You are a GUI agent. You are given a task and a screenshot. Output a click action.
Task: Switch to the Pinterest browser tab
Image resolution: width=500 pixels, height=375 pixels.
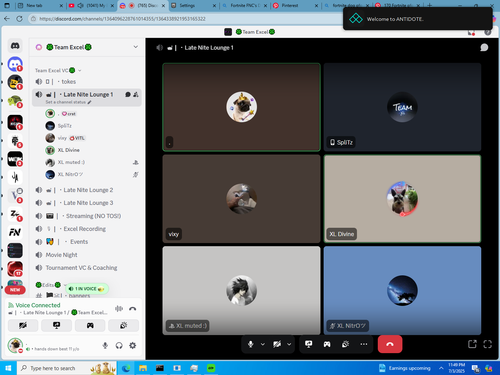point(296,6)
